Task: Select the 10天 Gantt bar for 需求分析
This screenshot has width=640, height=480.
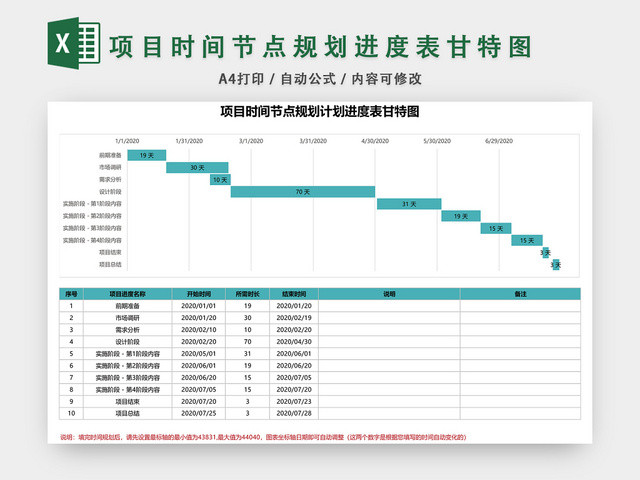Action: (x=220, y=180)
